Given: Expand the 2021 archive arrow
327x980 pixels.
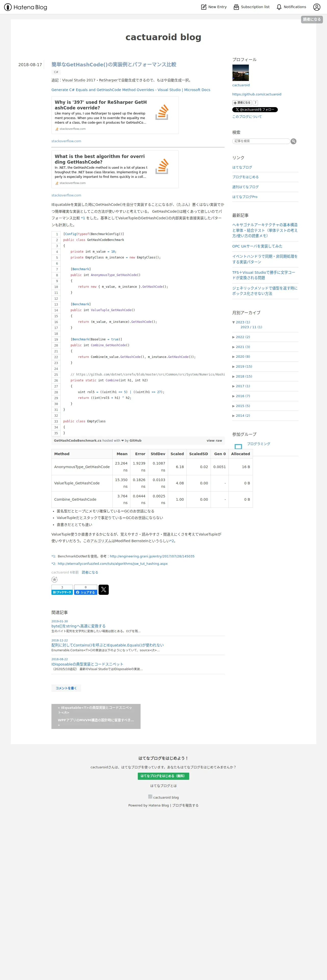Looking at the screenshot, I should [x=233, y=347].
